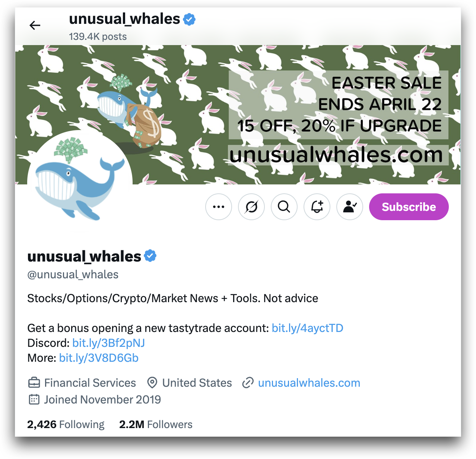The width and height of the screenshot is (476, 459).
Task: Click the Financial Services category label
Action: point(90,383)
